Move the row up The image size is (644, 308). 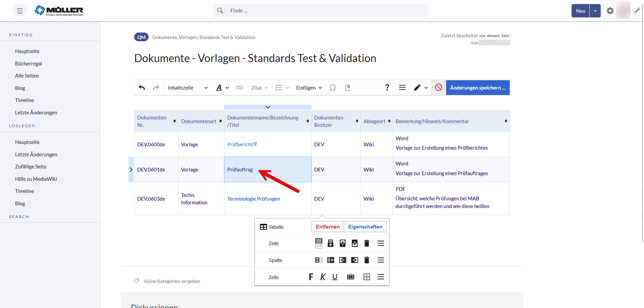342,243
